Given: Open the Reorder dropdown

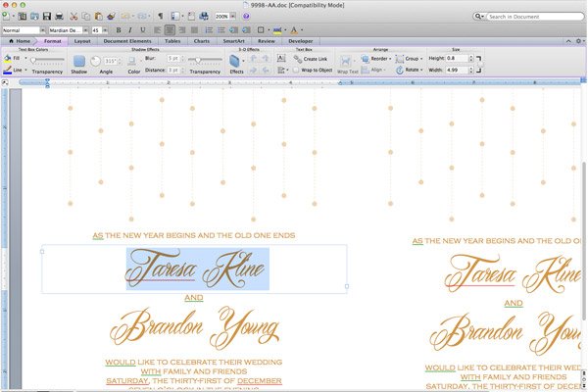Looking at the screenshot, I should pyautogui.click(x=376, y=59).
